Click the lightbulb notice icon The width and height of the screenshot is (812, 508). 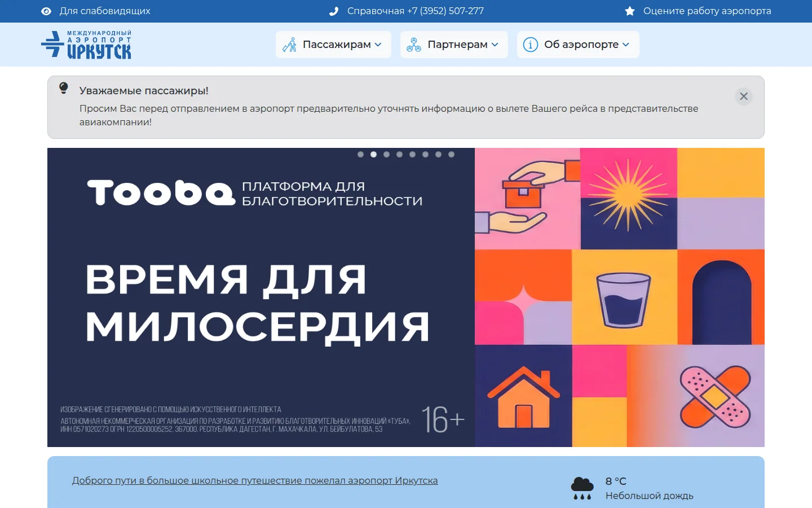(64, 88)
